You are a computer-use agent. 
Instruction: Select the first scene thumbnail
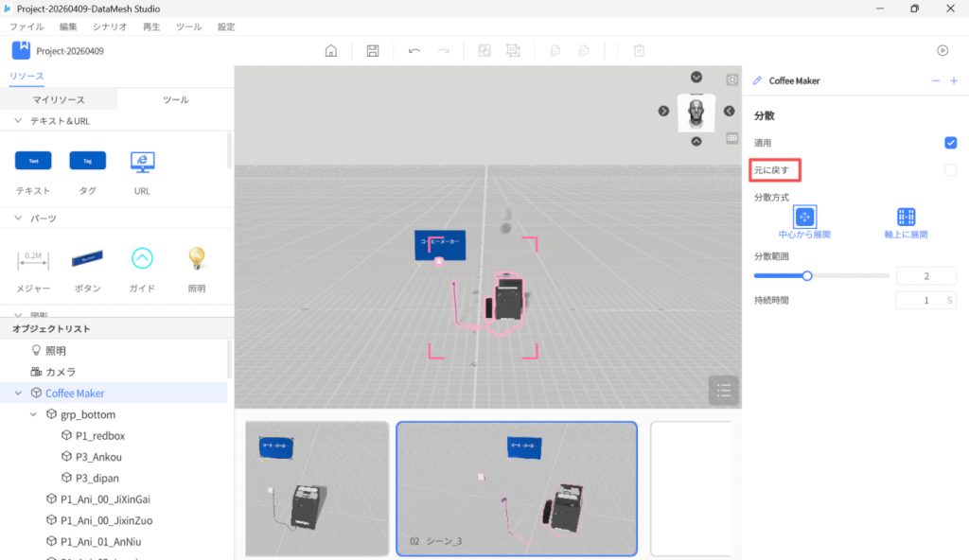(317, 488)
